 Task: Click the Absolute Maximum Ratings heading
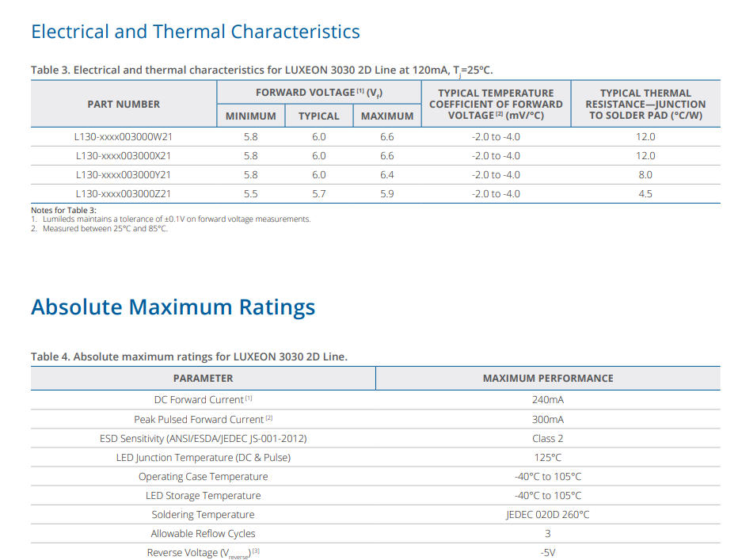tap(173, 307)
